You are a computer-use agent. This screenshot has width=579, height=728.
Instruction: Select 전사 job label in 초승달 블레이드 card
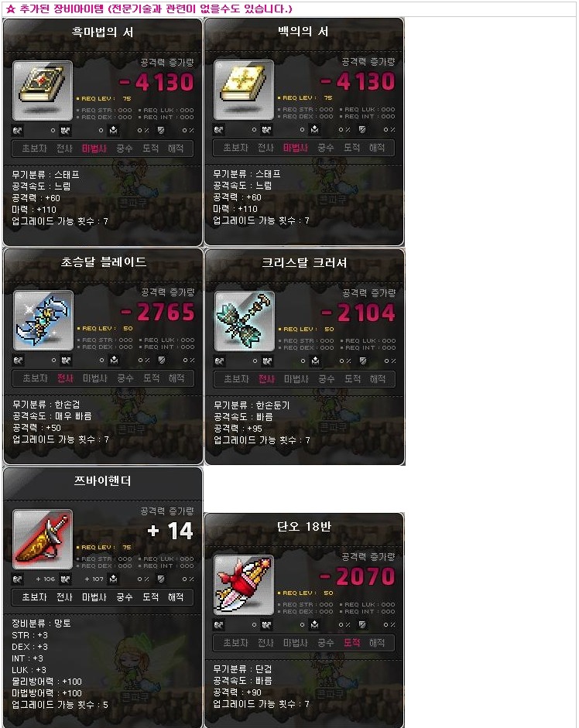tap(65, 378)
